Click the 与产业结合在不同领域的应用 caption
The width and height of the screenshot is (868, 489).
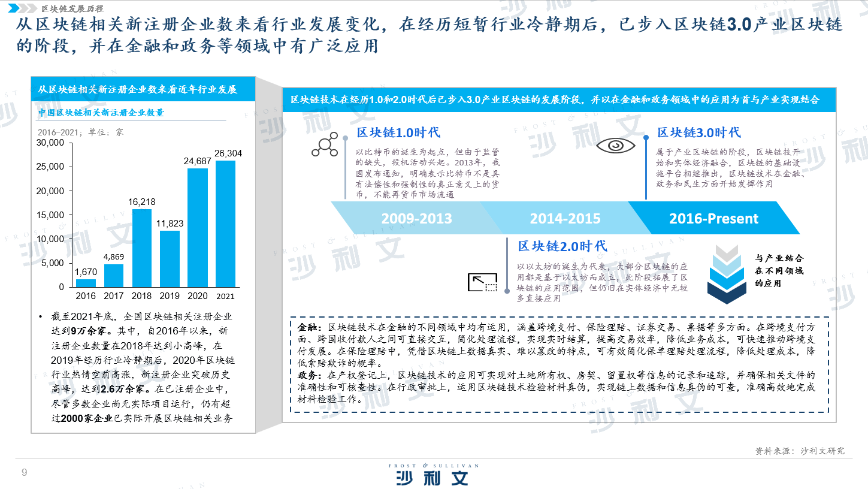779,270
